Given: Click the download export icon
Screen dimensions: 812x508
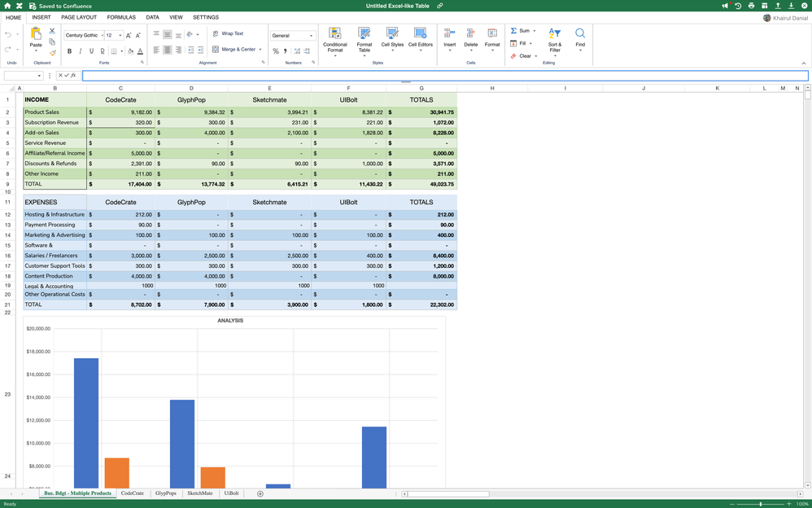Looking at the screenshot, I should click(792, 6).
